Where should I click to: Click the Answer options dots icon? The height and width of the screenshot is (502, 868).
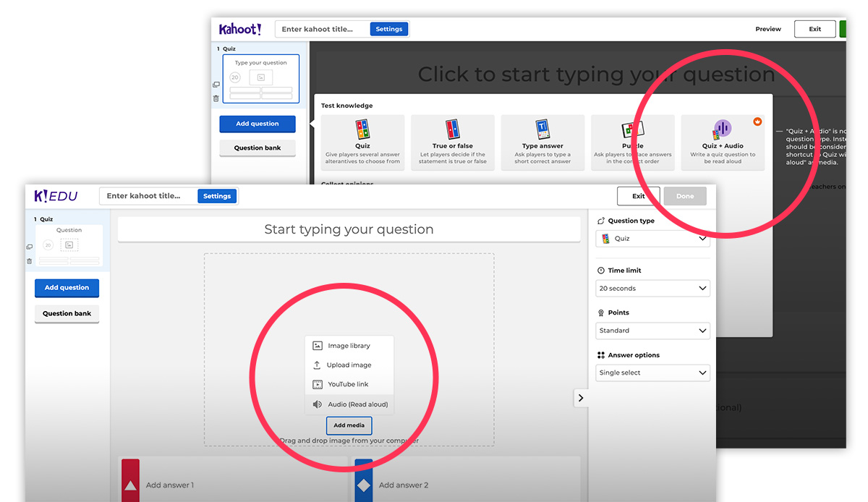pos(601,355)
